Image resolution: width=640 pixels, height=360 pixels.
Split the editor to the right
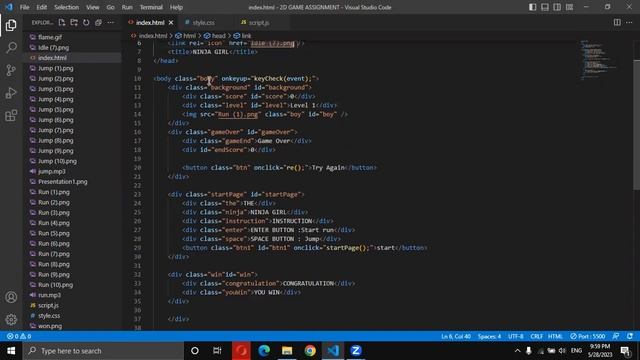click(617, 22)
